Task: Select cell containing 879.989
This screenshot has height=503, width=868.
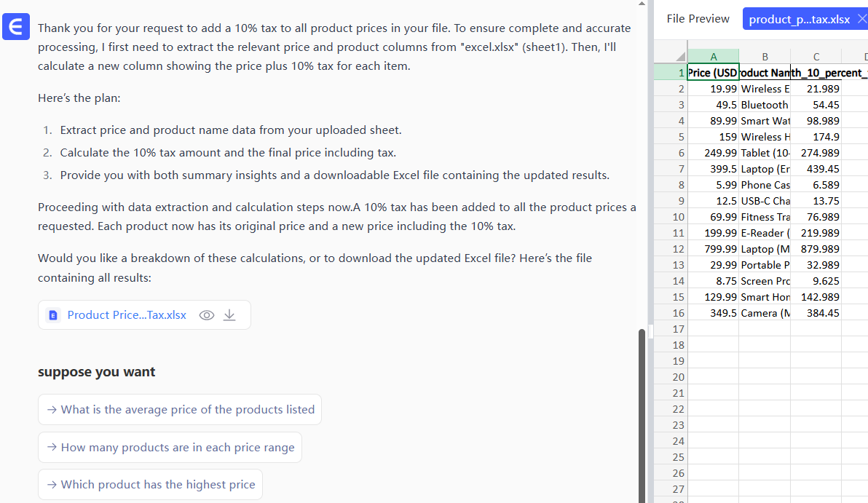Action: pos(816,249)
